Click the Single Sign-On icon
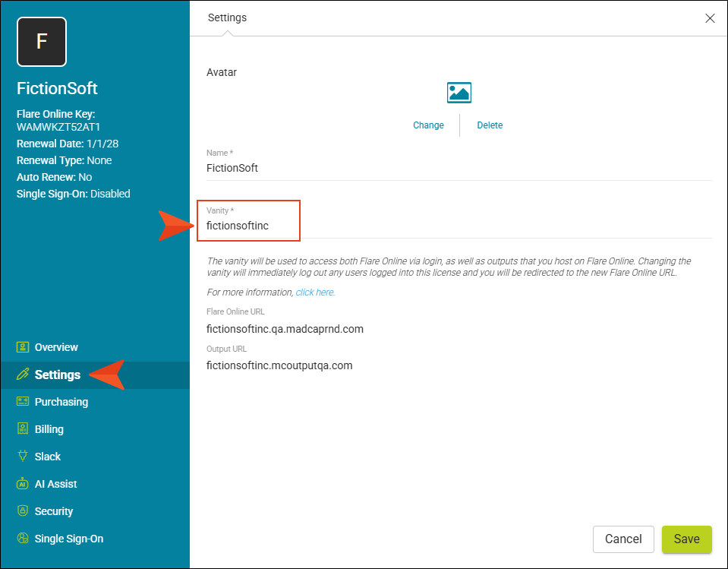 point(22,539)
